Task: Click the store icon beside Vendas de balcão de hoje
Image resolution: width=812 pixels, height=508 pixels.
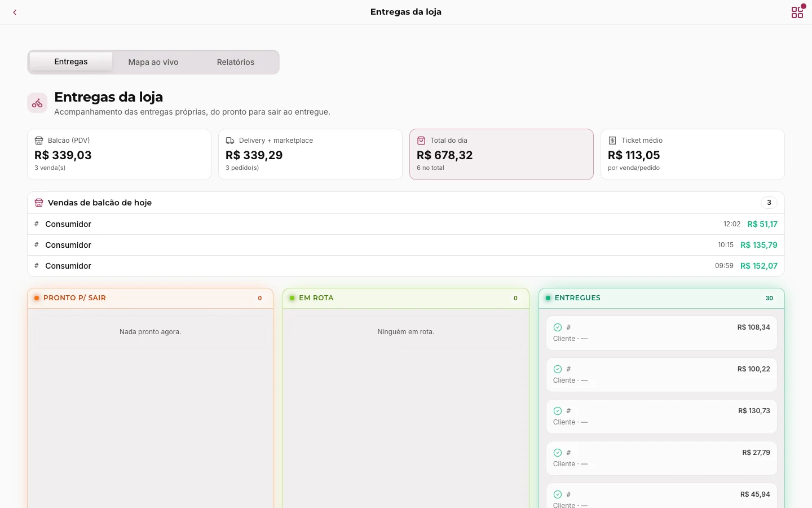Action: 39,203
